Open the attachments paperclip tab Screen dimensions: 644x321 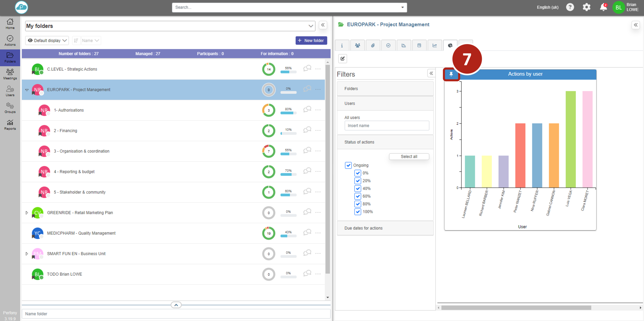pyautogui.click(x=373, y=45)
